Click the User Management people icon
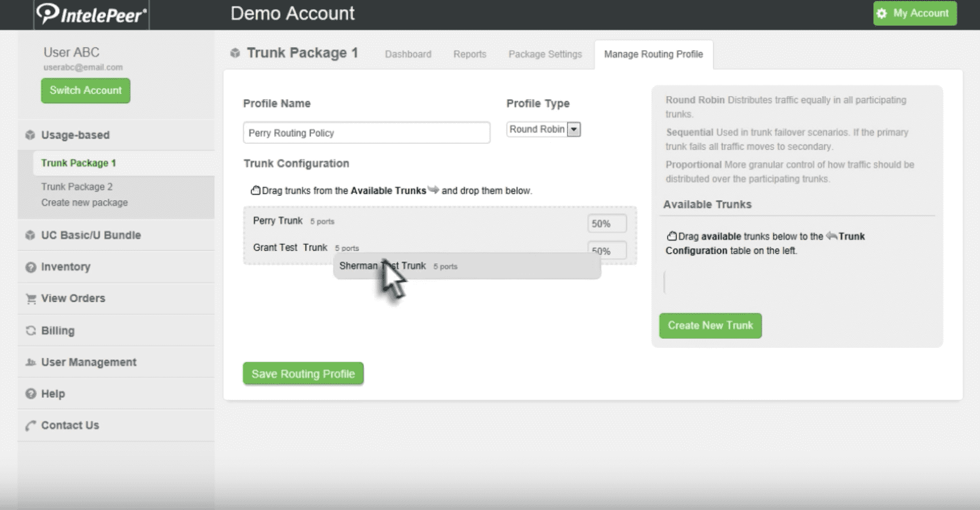 [31, 362]
